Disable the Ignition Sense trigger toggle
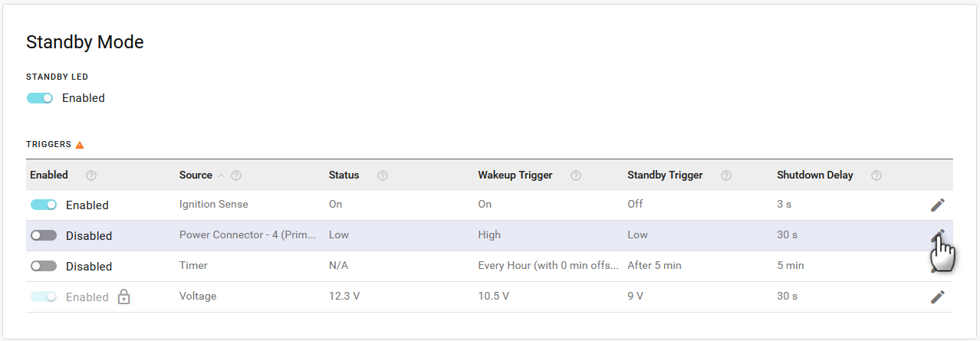 pyautogui.click(x=44, y=205)
